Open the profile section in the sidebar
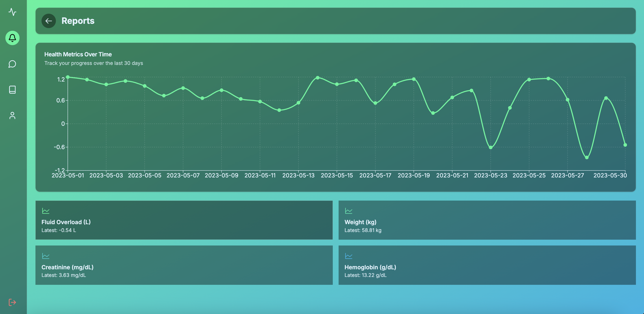 13,116
